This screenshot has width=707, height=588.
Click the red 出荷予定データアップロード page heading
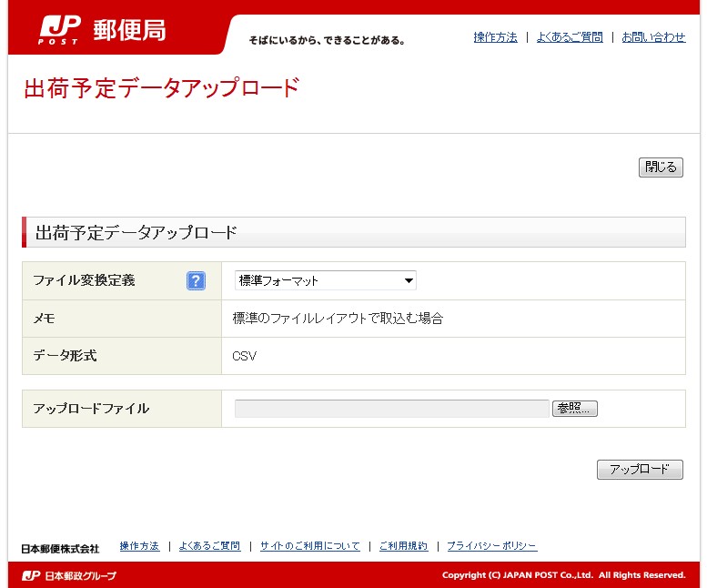[161, 88]
